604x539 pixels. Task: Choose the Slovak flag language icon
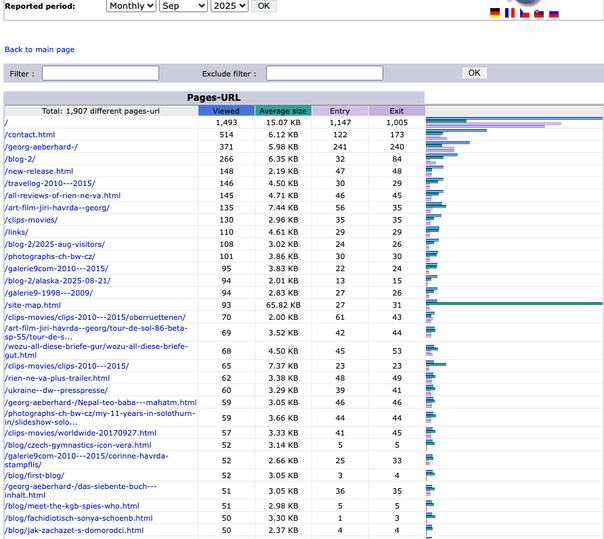(x=539, y=13)
